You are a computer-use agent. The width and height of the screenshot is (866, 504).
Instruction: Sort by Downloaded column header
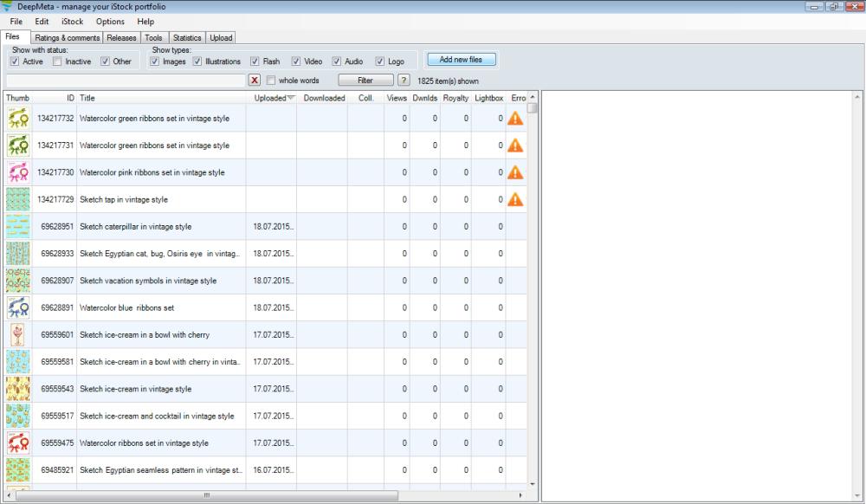pyautogui.click(x=322, y=98)
